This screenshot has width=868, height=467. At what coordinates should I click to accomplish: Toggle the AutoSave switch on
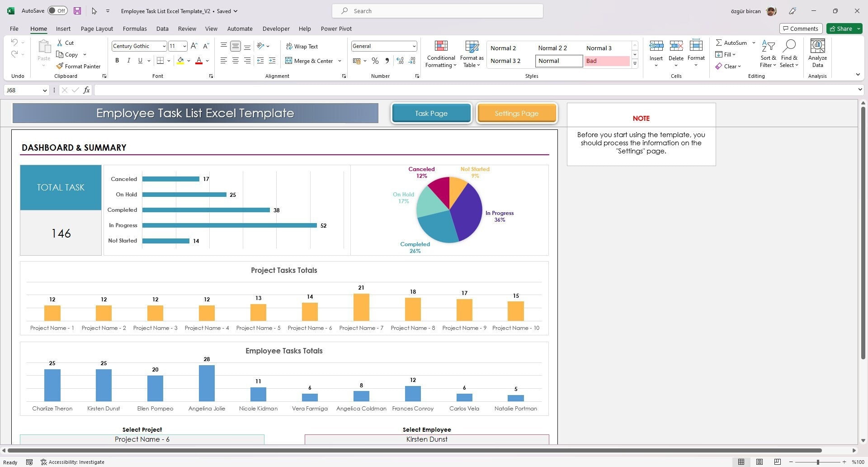tap(57, 10)
